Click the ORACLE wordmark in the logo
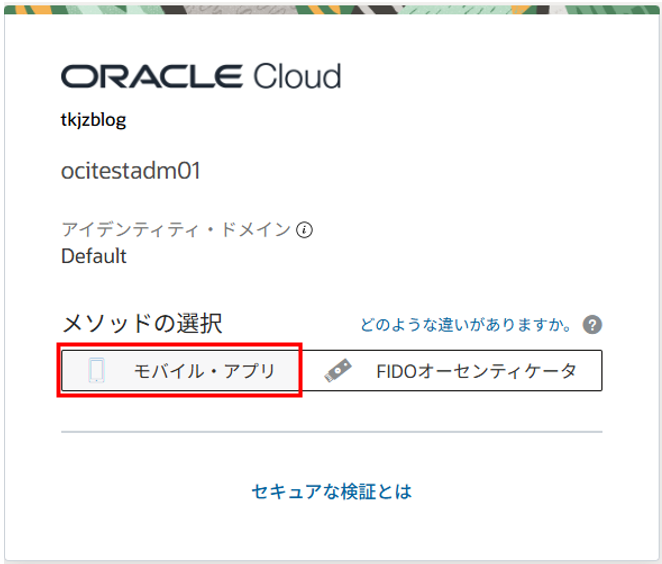The width and height of the screenshot is (662, 564). (x=150, y=77)
